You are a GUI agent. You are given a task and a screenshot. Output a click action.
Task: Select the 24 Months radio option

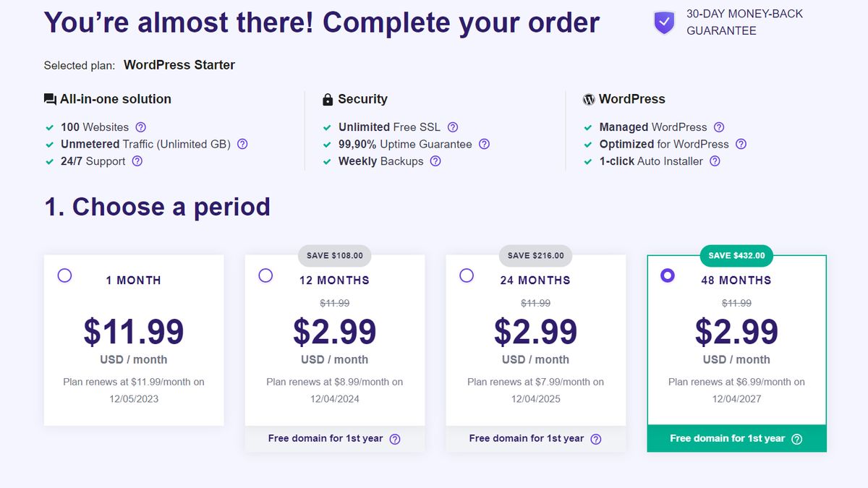pos(467,275)
